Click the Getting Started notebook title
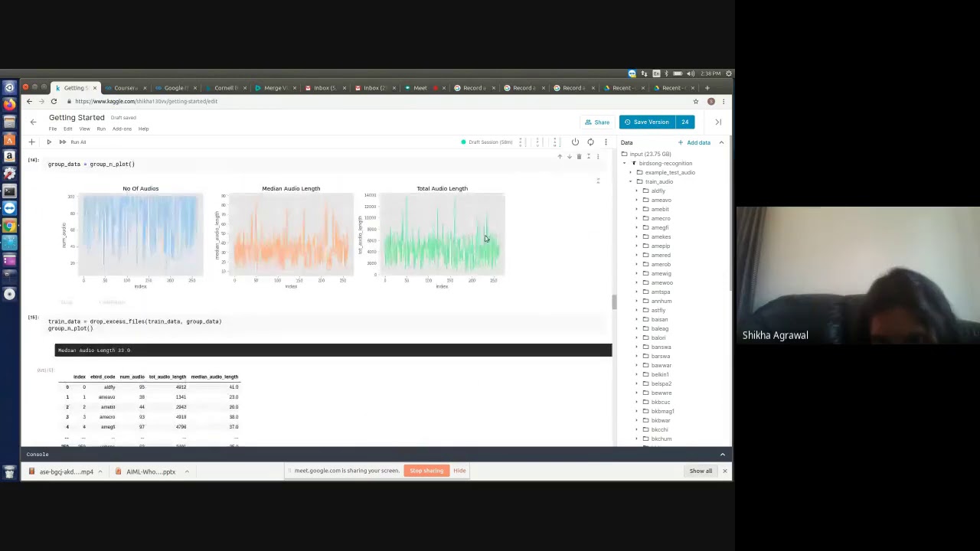The height and width of the screenshot is (551, 980). pos(77,118)
